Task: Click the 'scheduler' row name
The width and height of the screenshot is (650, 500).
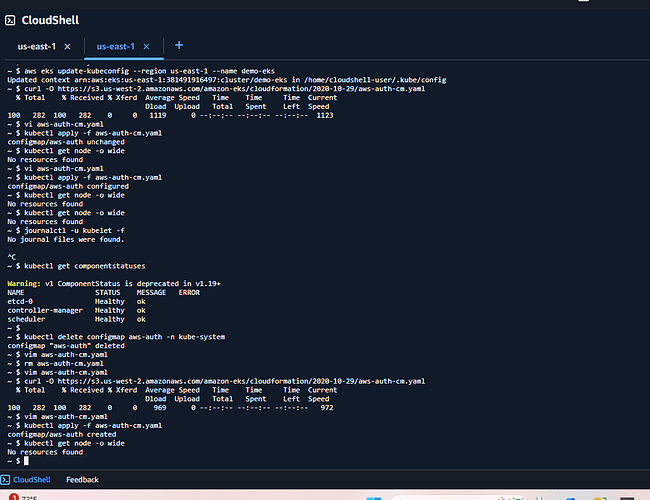Action: pyautogui.click(x=26, y=319)
